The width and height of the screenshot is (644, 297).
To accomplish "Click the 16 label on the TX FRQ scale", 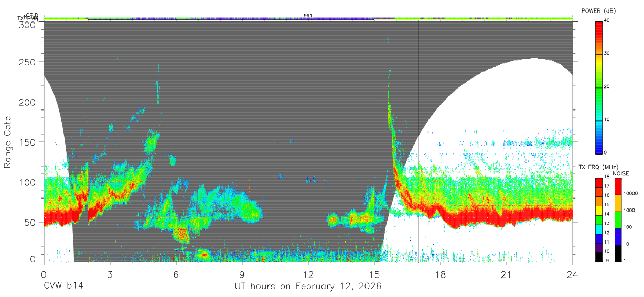I will pyautogui.click(x=606, y=195).
